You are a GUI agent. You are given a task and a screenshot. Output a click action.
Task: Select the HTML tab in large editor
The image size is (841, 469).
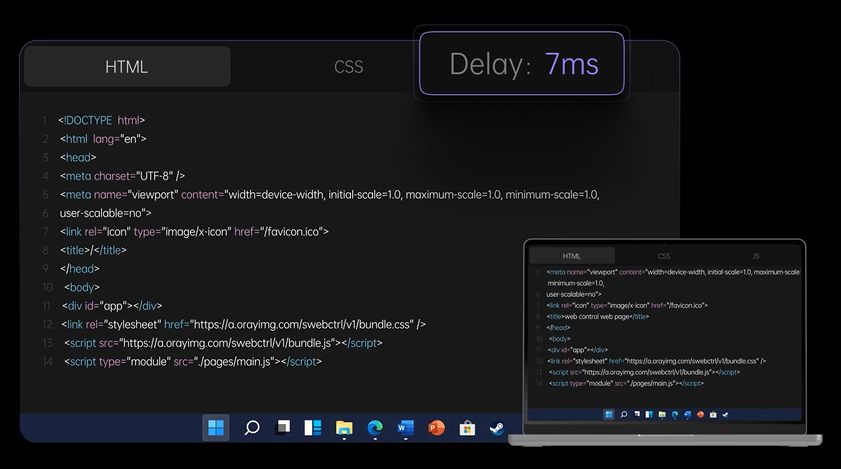(x=127, y=67)
